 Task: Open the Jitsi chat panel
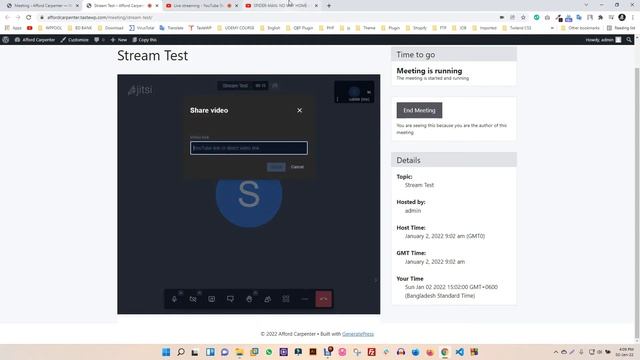tap(230, 299)
